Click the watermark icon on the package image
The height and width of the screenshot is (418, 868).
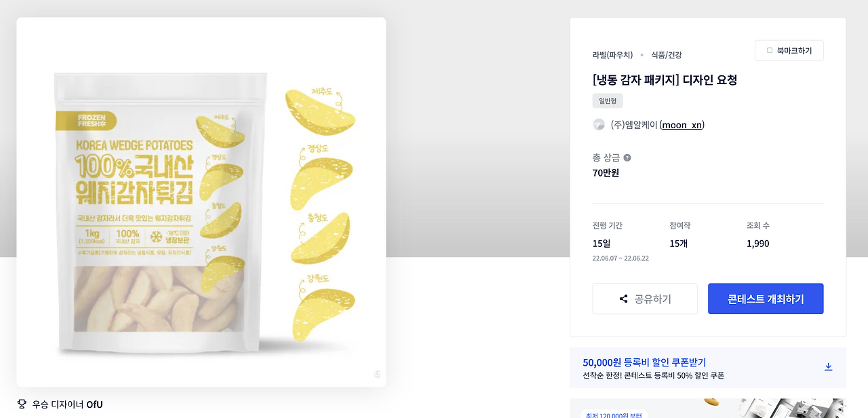pos(377,374)
